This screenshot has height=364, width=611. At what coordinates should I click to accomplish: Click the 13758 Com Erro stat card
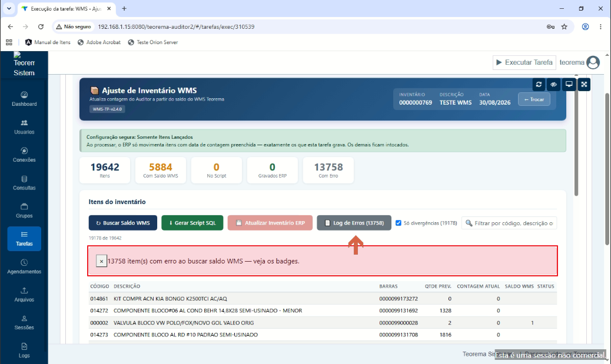pos(328,170)
